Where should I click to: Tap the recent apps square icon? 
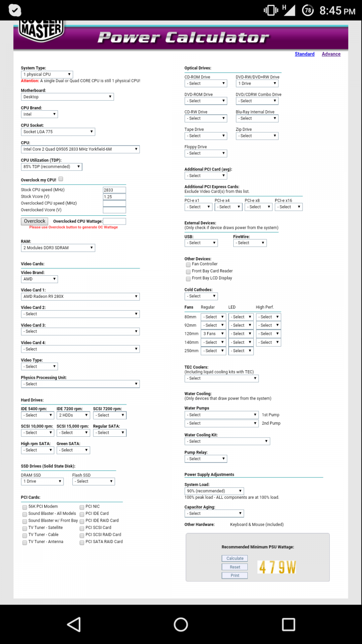pos(288,624)
